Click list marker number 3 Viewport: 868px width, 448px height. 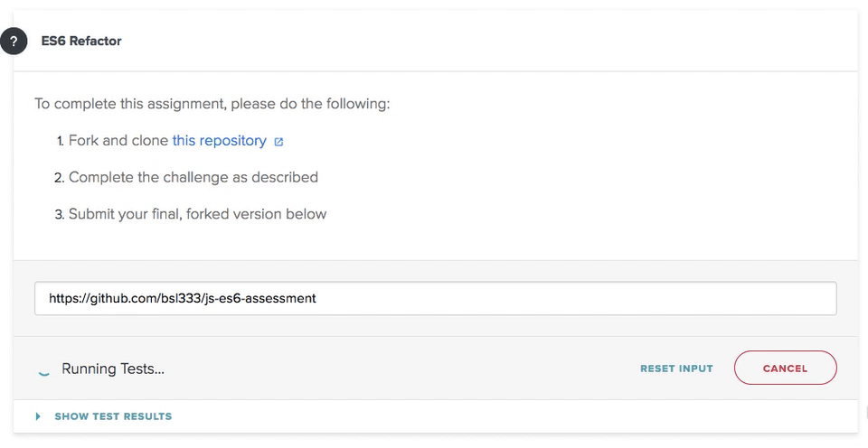[60, 215]
